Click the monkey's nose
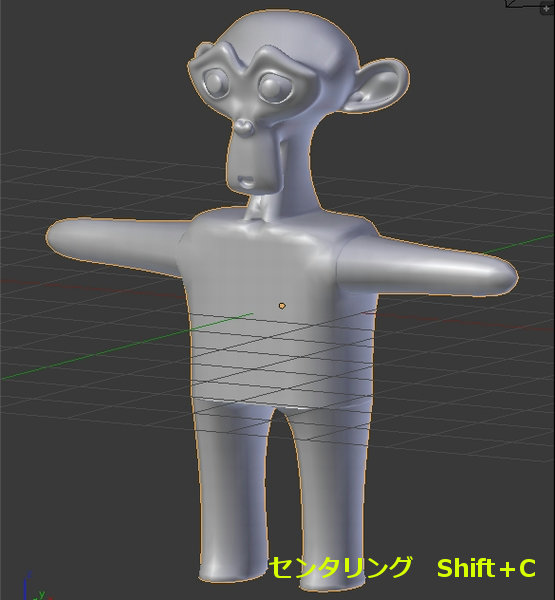Viewport: 555px width, 600px height. tap(244, 127)
